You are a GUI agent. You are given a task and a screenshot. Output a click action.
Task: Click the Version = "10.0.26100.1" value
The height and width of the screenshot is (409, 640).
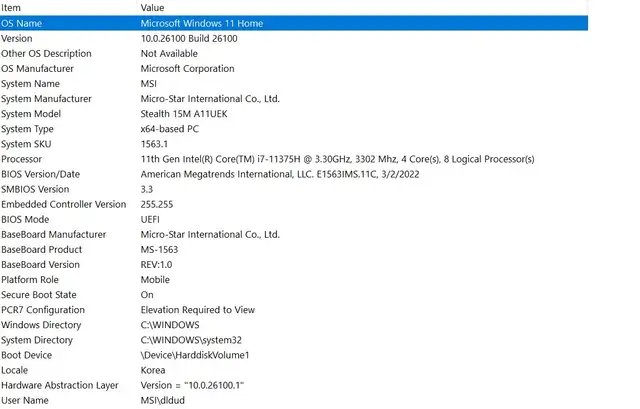[x=192, y=386]
